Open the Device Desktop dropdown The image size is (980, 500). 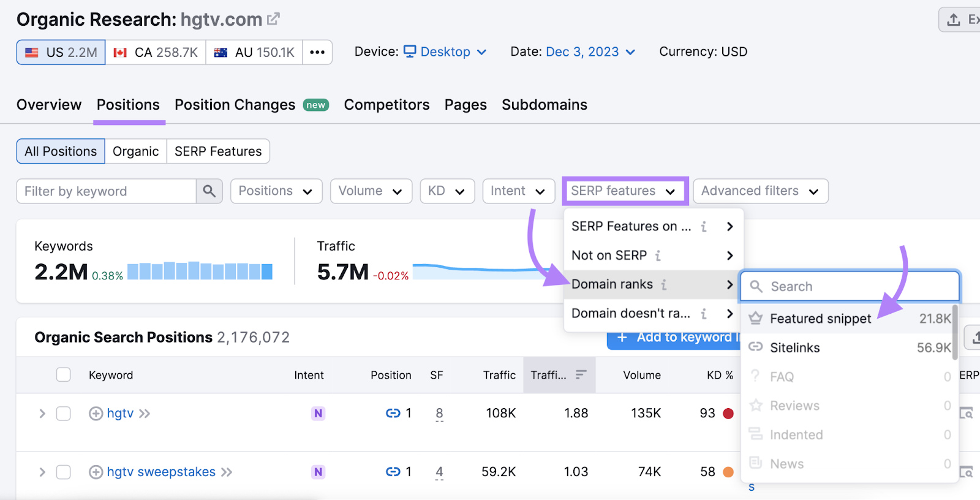pyautogui.click(x=445, y=52)
